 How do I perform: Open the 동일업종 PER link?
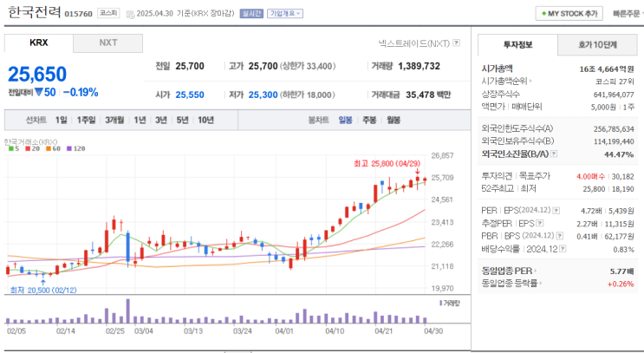click(x=507, y=271)
